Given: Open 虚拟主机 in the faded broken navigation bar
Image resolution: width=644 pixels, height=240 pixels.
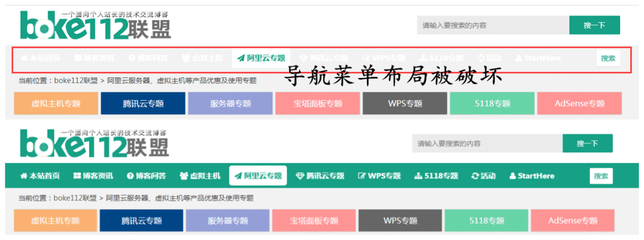Looking at the screenshot, I should click(x=203, y=58).
